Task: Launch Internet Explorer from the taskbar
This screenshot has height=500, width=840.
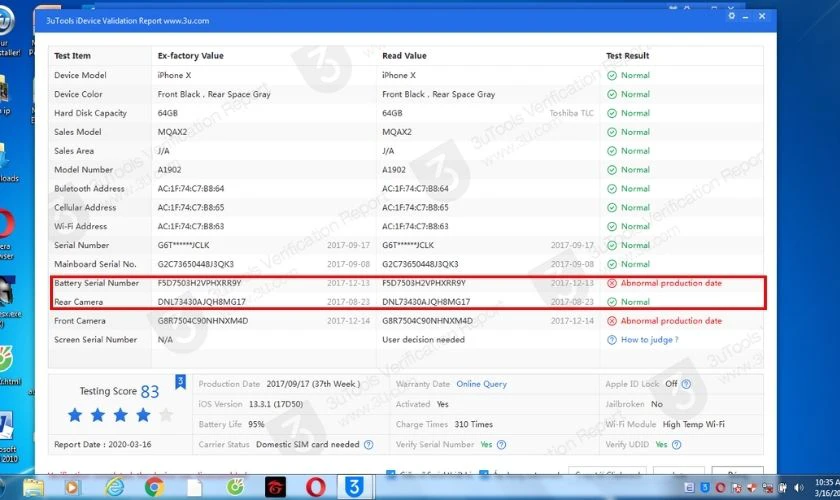Action: 114,487
